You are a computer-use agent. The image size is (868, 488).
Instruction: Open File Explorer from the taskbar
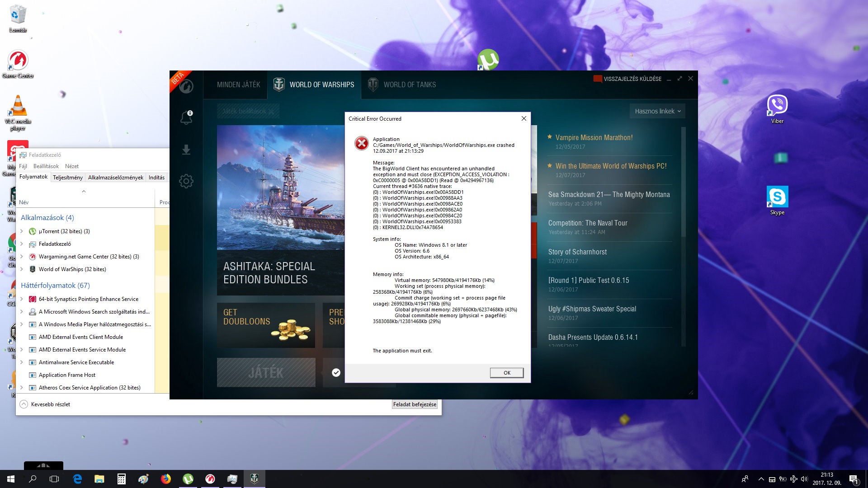tap(99, 479)
